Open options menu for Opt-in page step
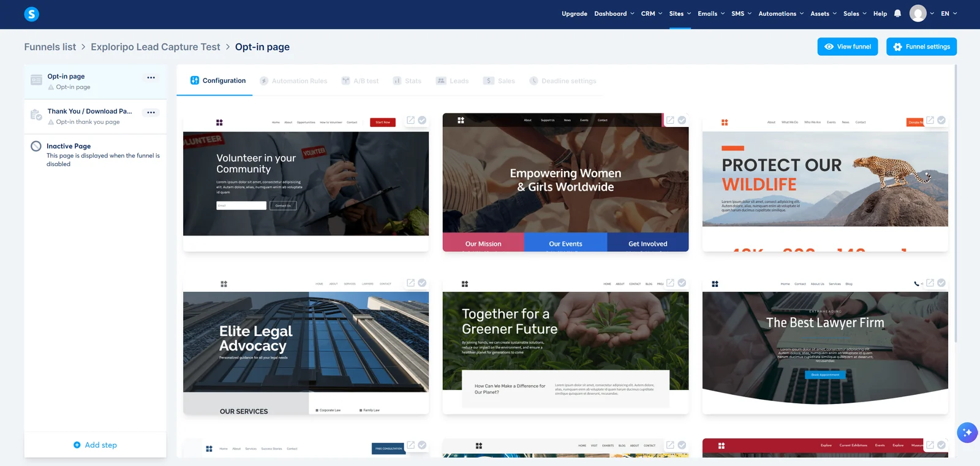 (151, 78)
